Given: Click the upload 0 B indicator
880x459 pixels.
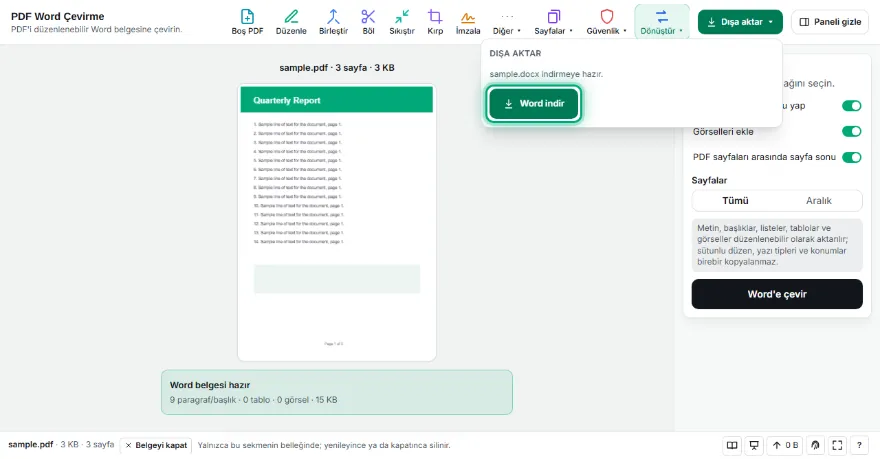Looking at the screenshot, I should coord(785,445).
